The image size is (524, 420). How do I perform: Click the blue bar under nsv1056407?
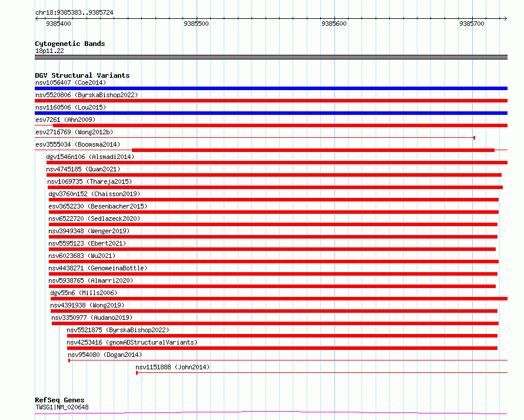coord(271,88)
